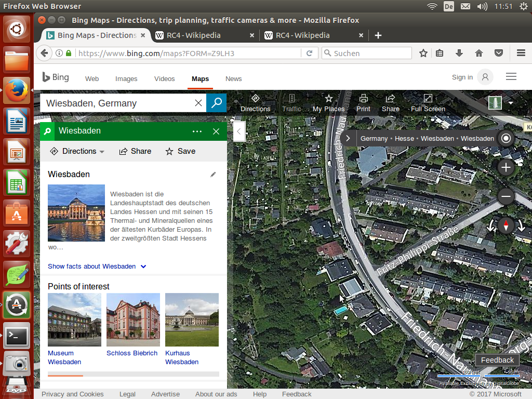Open the Wiesbaden card more options dots
532x399 pixels.
197,131
